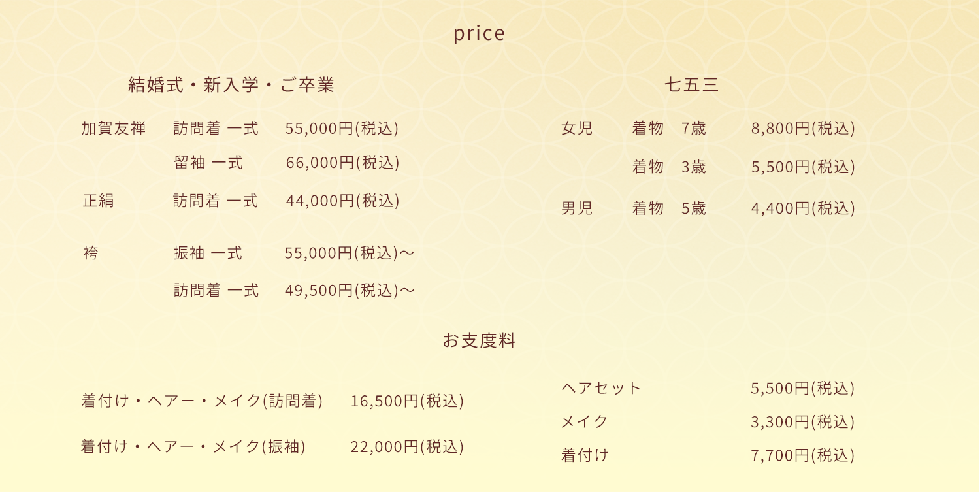The width and height of the screenshot is (980, 492).
Task: Select the 加賀友禅 category label
Action: click(114, 128)
